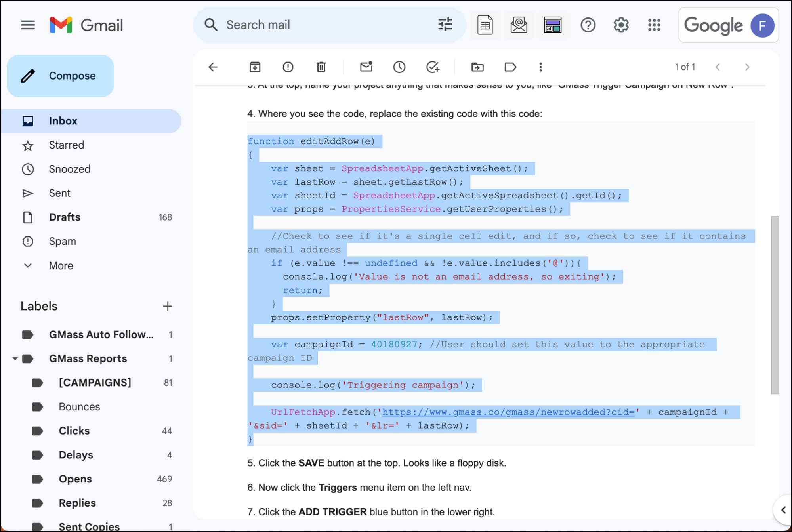This screenshot has width=792, height=532.
Task: Show the side panel arrow
Action: 783,510
